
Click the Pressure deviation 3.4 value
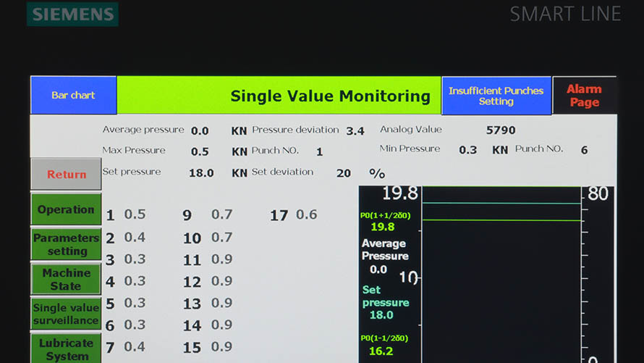[x=355, y=131]
